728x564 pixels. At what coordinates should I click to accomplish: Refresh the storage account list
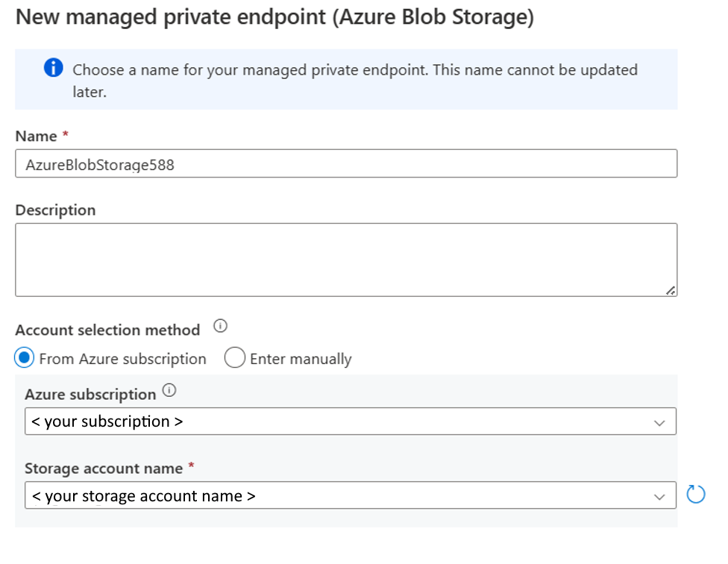tap(696, 494)
